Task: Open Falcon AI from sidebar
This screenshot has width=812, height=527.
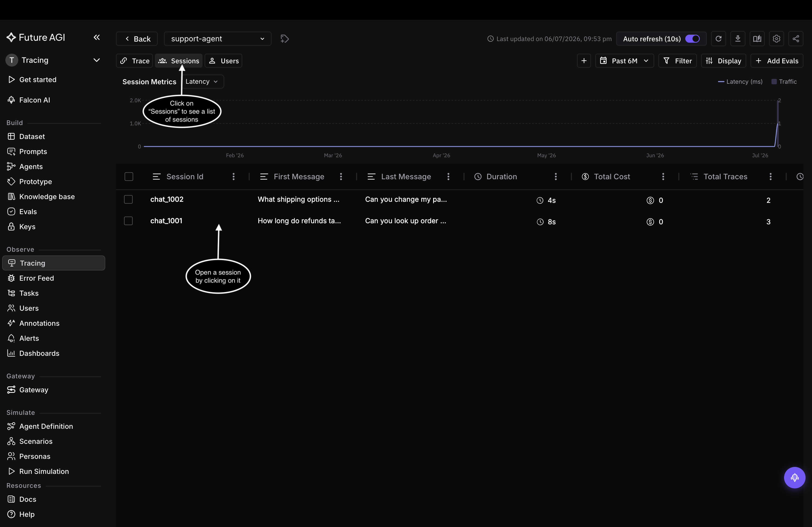Action: pyautogui.click(x=53, y=100)
